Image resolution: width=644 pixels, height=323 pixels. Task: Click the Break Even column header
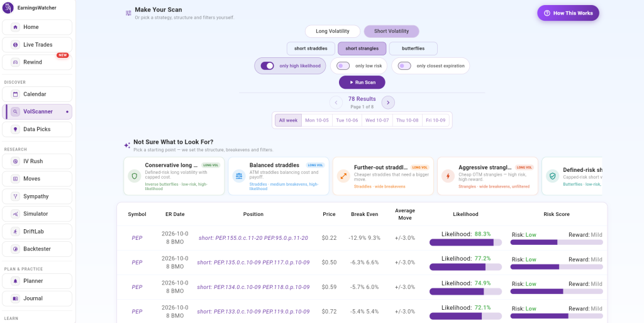[x=365, y=214]
